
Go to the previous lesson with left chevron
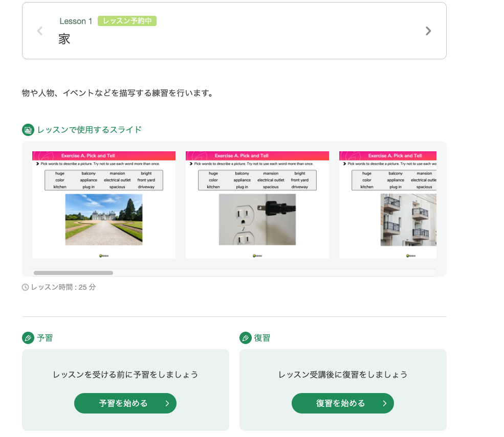pyautogui.click(x=40, y=31)
